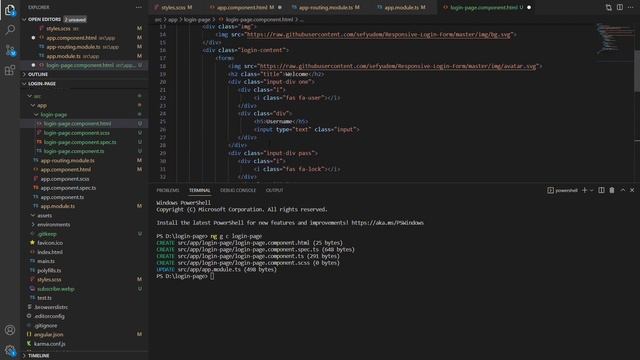
Task: Collapse the src folder
Action: tap(37, 96)
